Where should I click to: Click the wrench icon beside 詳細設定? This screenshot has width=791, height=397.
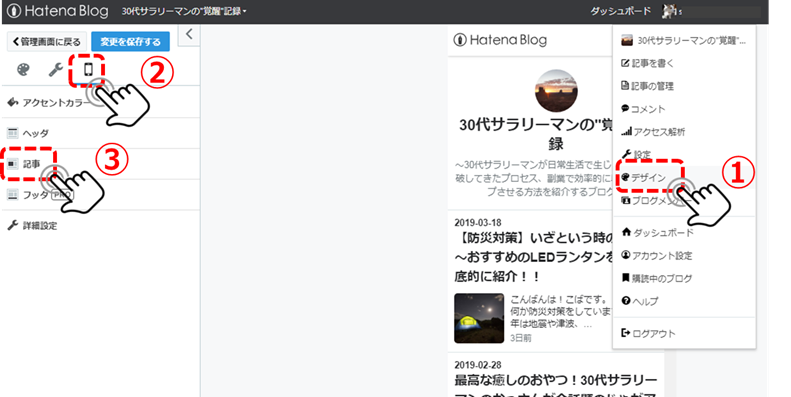pyautogui.click(x=13, y=225)
